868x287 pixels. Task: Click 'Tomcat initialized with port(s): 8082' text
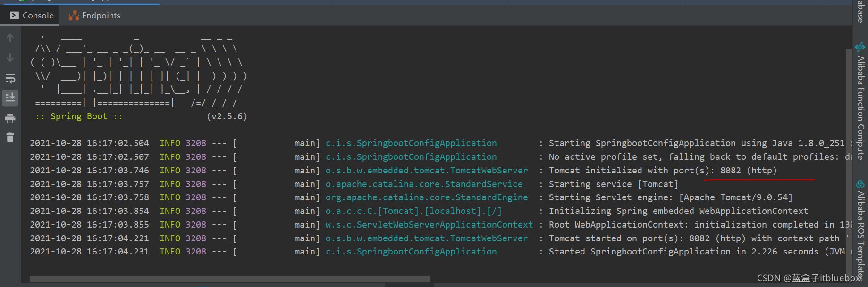point(645,171)
